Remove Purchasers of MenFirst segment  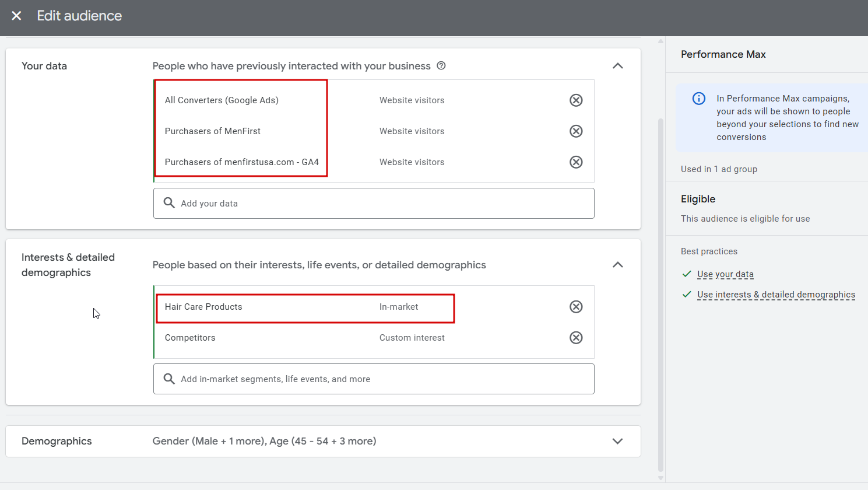[576, 131]
